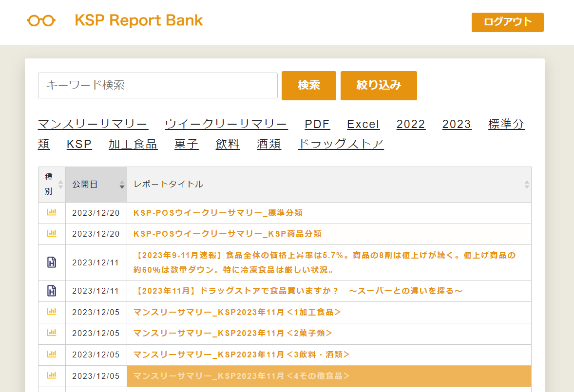Image resolution: width=574 pixels, height=392 pixels.
Task: Filter by 加工食品 tag
Action: pyautogui.click(x=133, y=144)
